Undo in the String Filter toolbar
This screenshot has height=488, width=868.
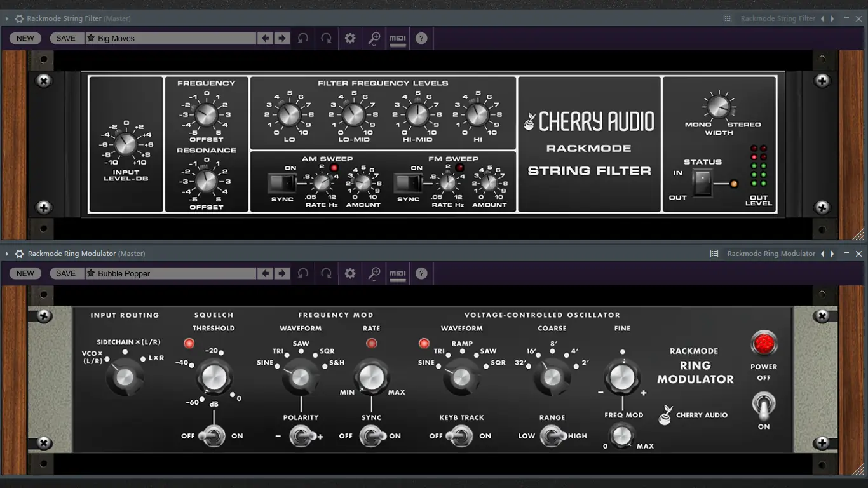coord(303,38)
